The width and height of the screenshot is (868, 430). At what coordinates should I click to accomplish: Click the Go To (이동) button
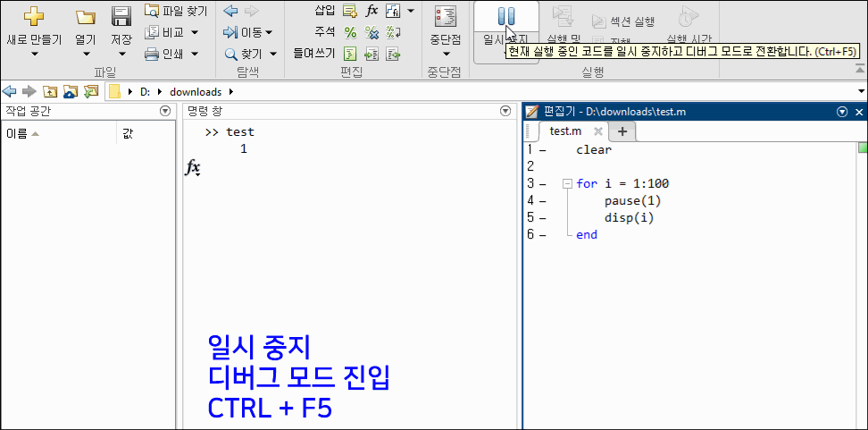(247, 32)
